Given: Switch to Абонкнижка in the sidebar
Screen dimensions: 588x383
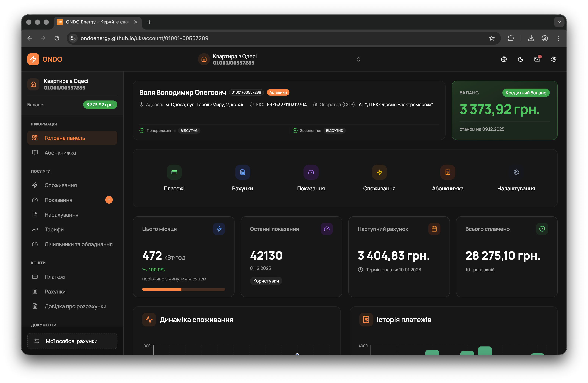Looking at the screenshot, I should pos(60,153).
